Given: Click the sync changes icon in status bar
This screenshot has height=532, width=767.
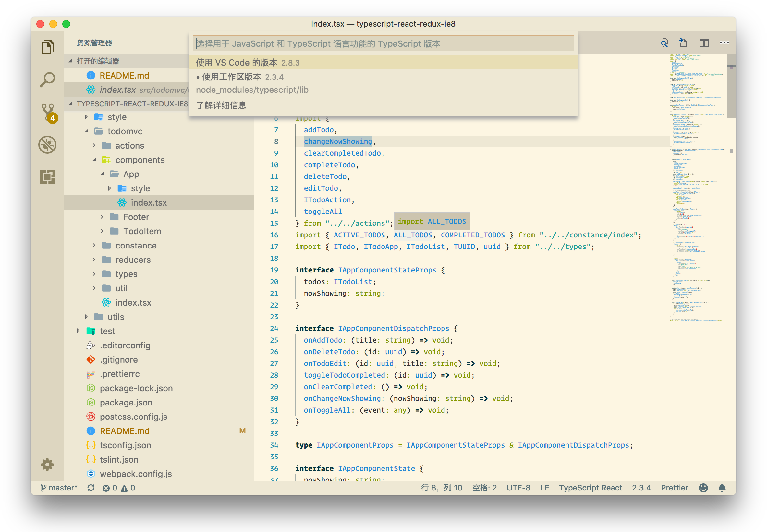Looking at the screenshot, I should (x=91, y=488).
